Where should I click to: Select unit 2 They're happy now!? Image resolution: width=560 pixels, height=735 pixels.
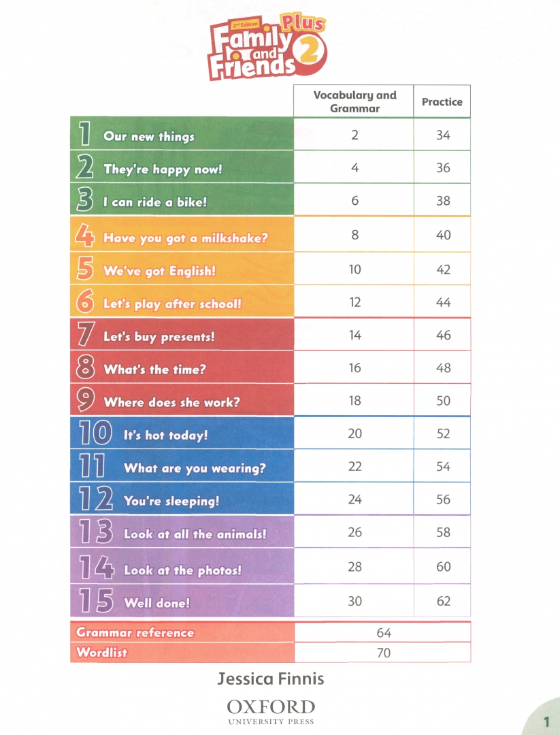point(182,167)
